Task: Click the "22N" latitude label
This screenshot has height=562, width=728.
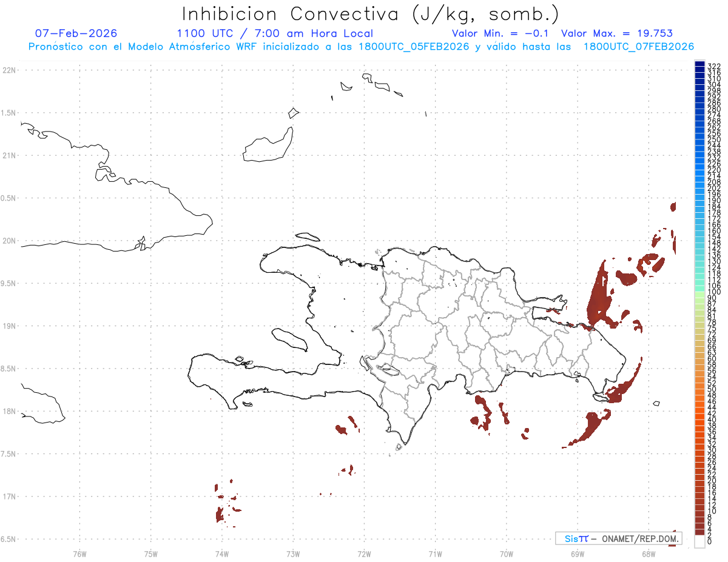Action: [x=9, y=70]
